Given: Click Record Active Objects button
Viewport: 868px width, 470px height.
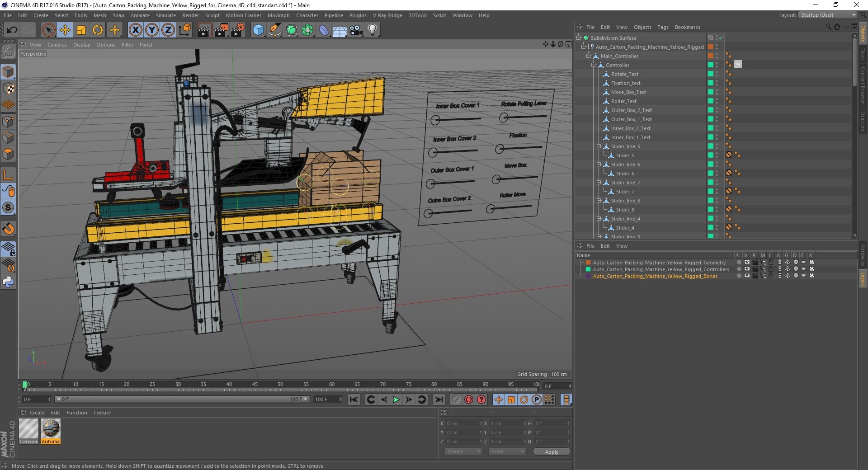Looking at the screenshot, I should [456, 399].
